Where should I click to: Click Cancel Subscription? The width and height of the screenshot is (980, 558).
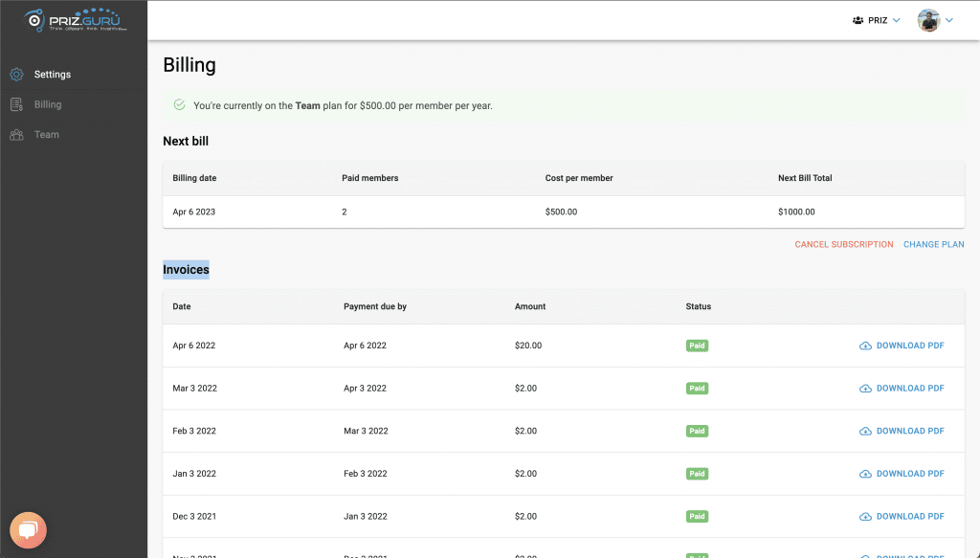coord(843,244)
